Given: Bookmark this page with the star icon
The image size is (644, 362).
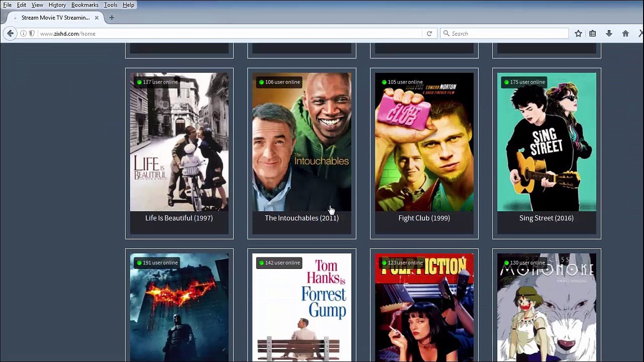Looking at the screenshot, I should point(578,34).
